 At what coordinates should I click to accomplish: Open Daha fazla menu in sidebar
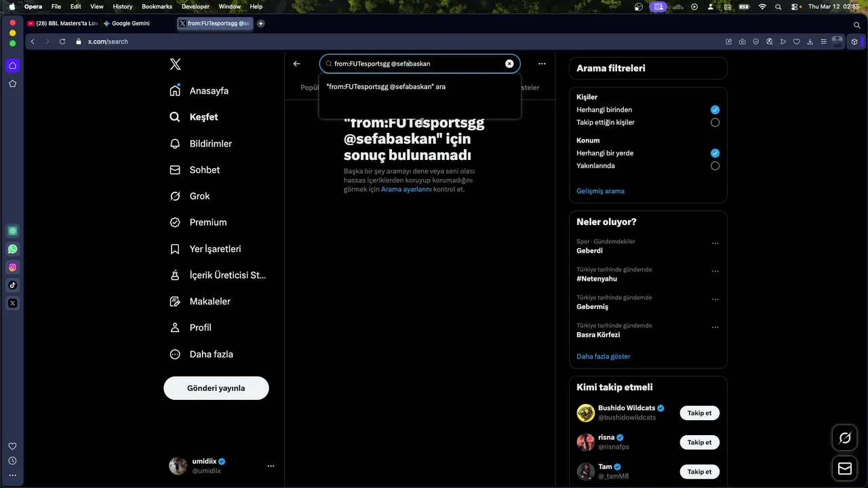(201, 354)
